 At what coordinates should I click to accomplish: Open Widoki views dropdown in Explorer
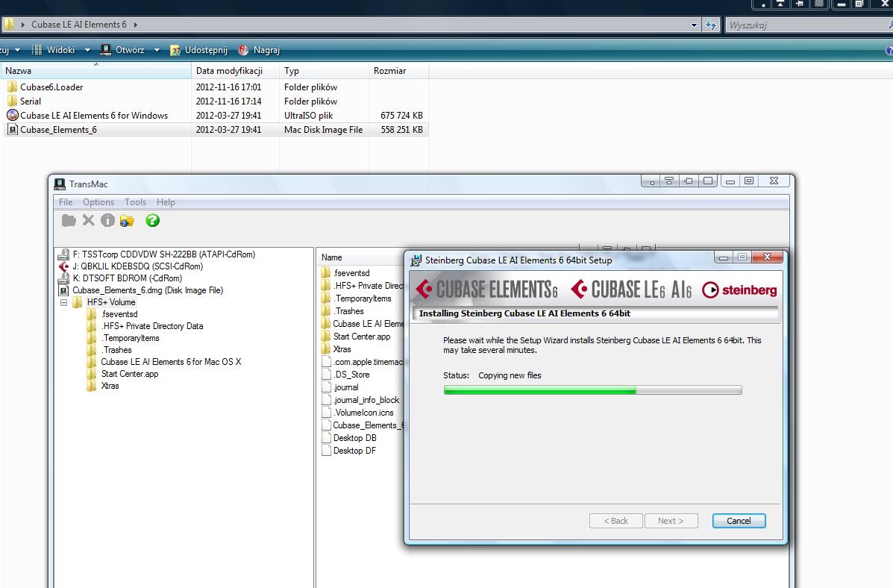click(x=87, y=50)
